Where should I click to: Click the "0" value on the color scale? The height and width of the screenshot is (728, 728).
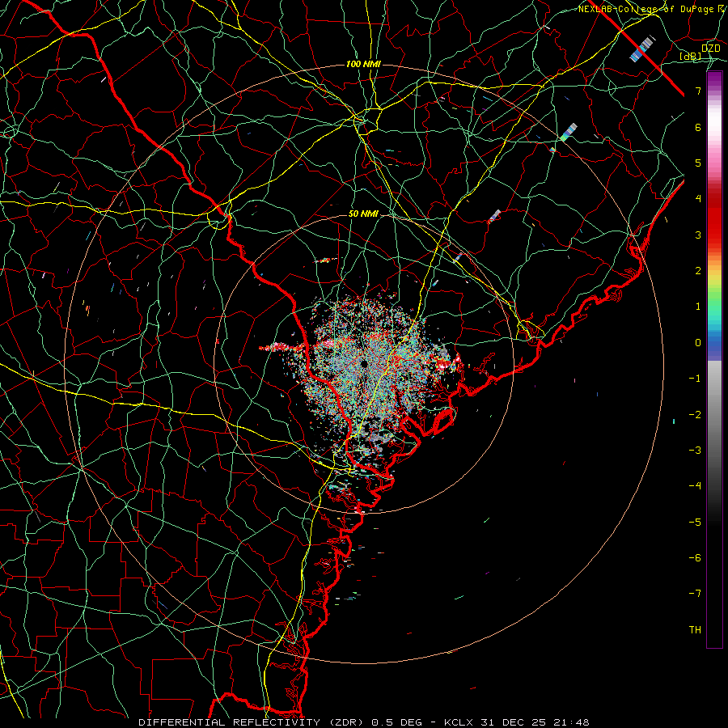tap(698, 342)
